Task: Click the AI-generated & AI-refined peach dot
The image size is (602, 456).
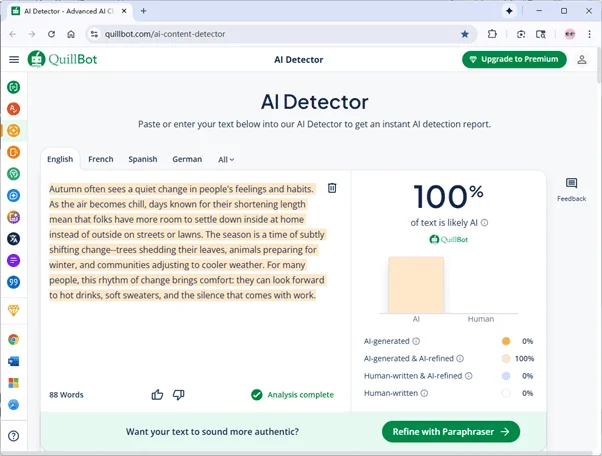Action: pos(506,359)
